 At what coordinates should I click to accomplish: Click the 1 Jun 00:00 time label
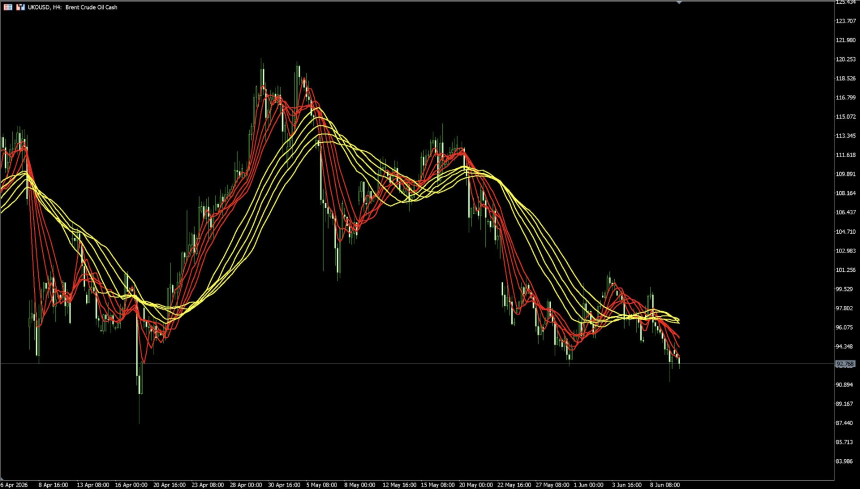tap(589, 485)
